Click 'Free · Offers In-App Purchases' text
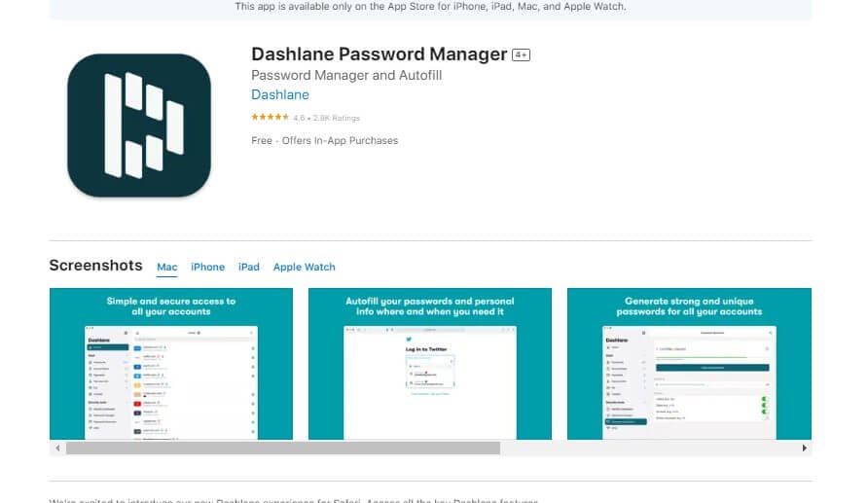The height and width of the screenshot is (503, 868). (x=324, y=140)
